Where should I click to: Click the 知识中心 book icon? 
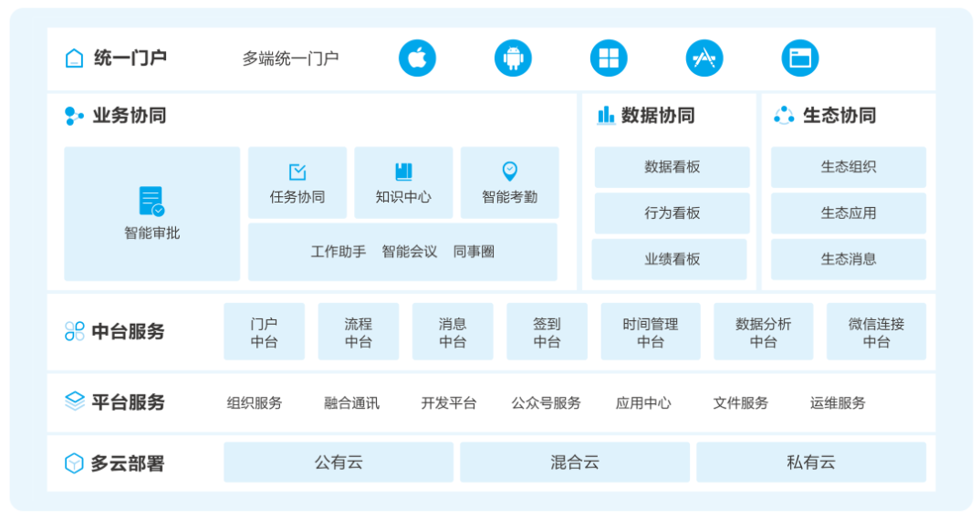(x=403, y=172)
